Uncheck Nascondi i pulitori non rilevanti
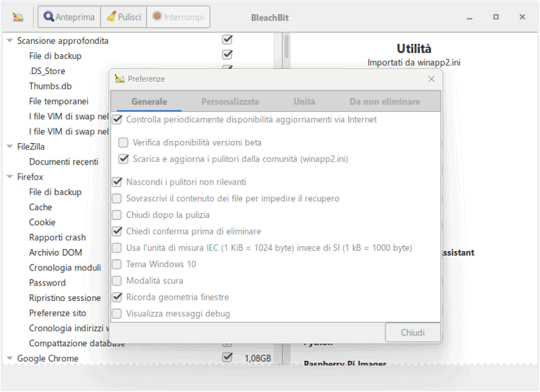 (x=117, y=181)
